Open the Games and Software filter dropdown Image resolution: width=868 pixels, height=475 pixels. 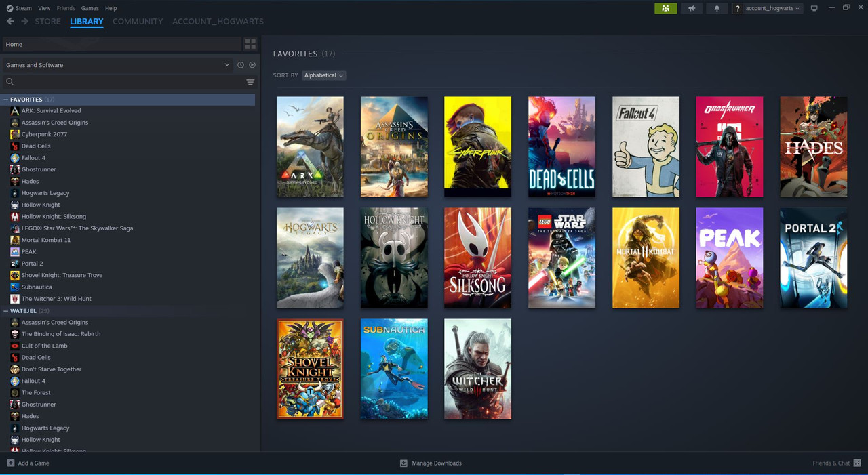coord(117,65)
